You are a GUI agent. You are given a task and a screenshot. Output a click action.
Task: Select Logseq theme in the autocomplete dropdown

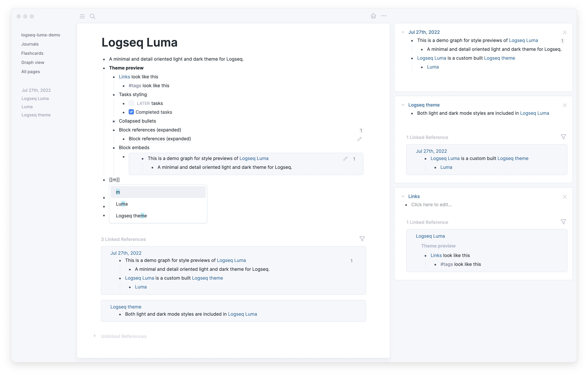(x=131, y=215)
